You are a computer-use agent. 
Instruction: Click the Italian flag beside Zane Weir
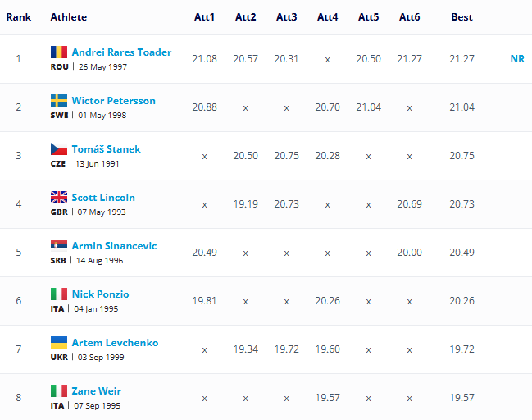click(x=58, y=391)
